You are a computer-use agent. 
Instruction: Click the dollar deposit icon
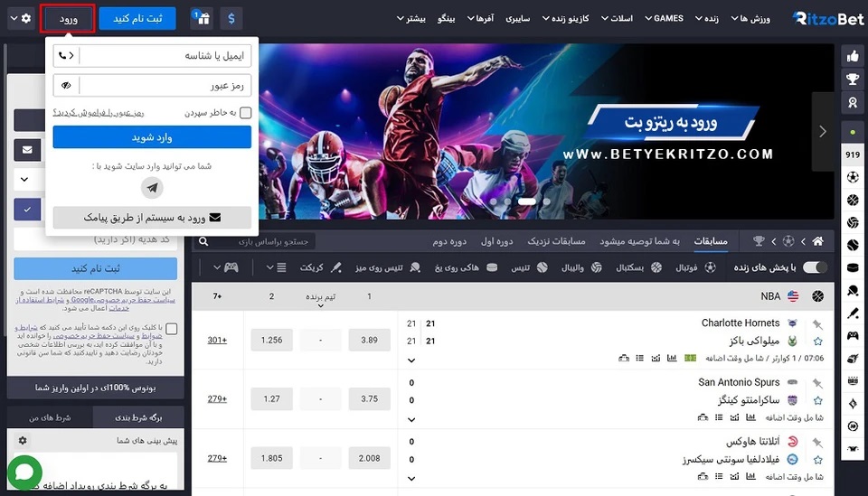pyautogui.click(x=231, y=18)
